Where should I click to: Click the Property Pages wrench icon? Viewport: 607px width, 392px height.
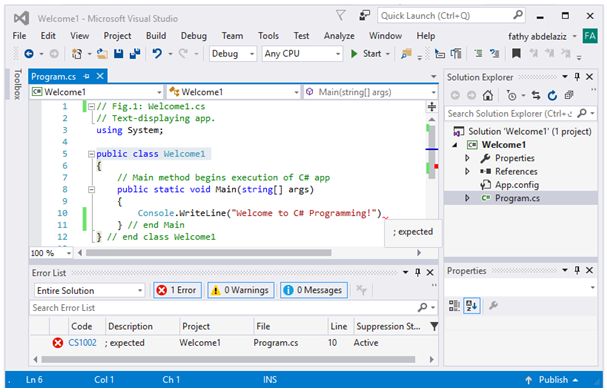[x=493, y=305]
